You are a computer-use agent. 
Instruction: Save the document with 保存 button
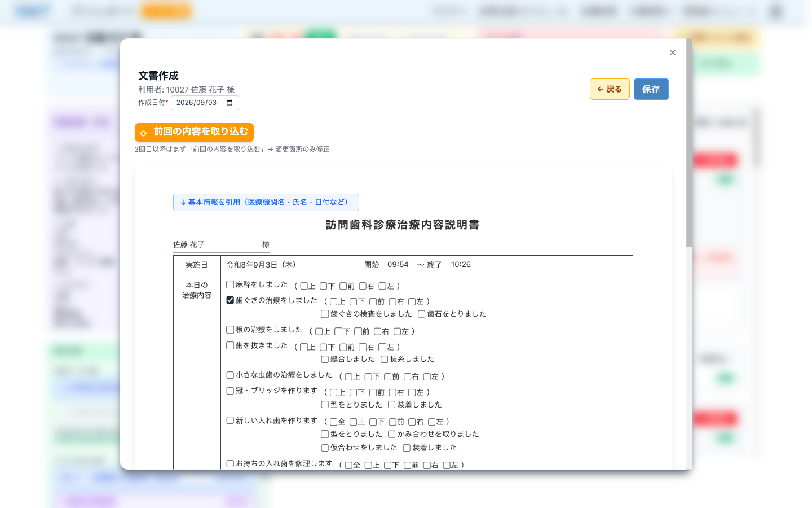click(x=651, y=89)
